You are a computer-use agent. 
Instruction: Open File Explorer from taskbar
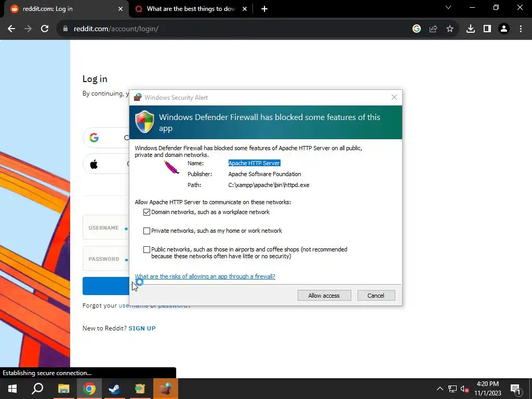click(63, 389)
